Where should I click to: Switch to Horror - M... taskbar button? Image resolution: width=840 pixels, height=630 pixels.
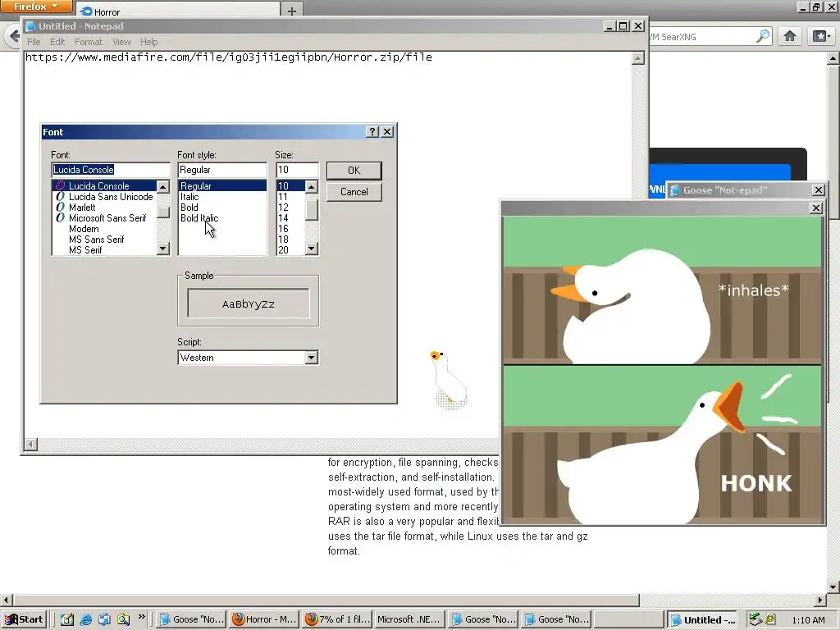(x=263, y=620)
